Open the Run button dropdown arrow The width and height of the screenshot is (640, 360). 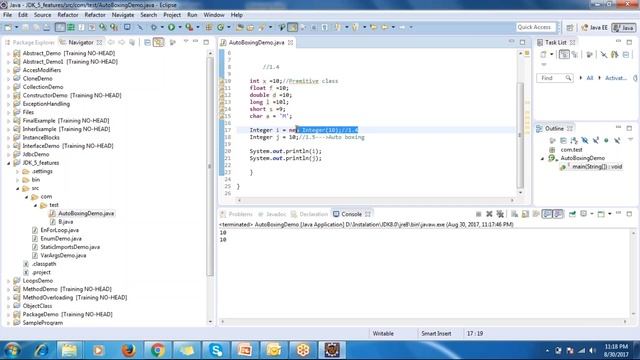coord(180,27)
